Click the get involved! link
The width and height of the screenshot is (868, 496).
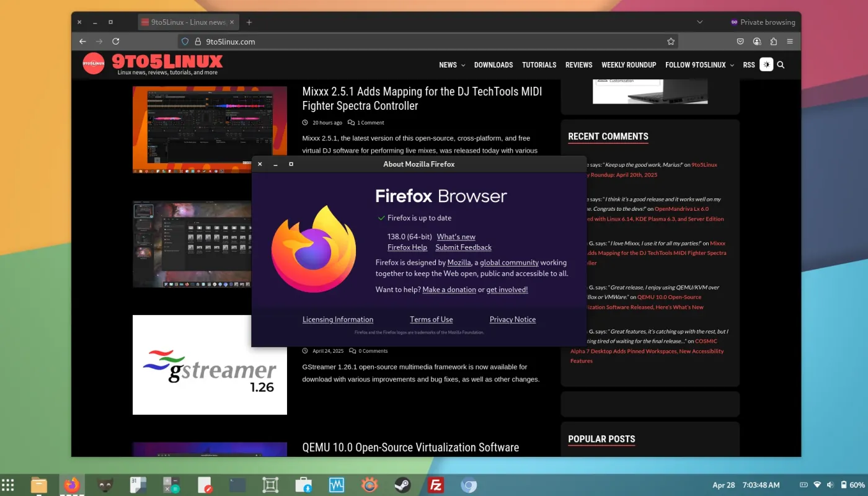coord(507,290)
